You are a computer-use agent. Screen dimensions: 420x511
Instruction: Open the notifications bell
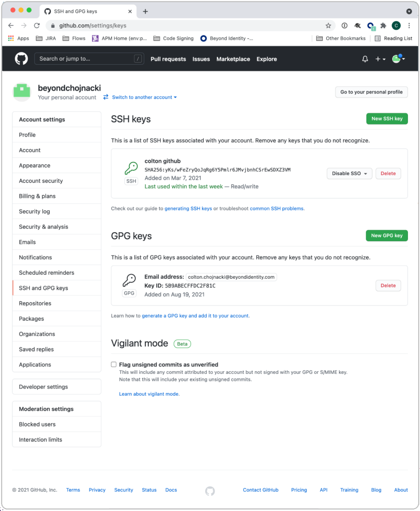[365, 59]
